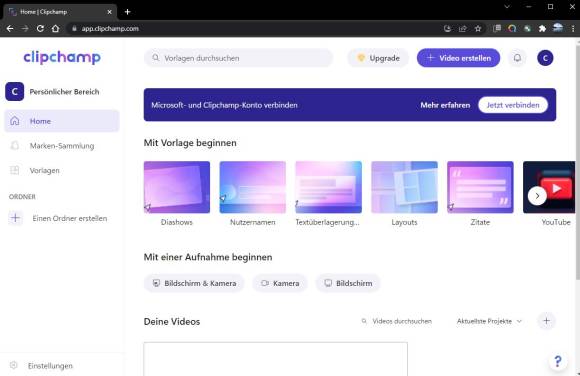The height and width of the screenshot is (376, 580).
Task: Click the browser back arrow
Action: coord(10,28)
